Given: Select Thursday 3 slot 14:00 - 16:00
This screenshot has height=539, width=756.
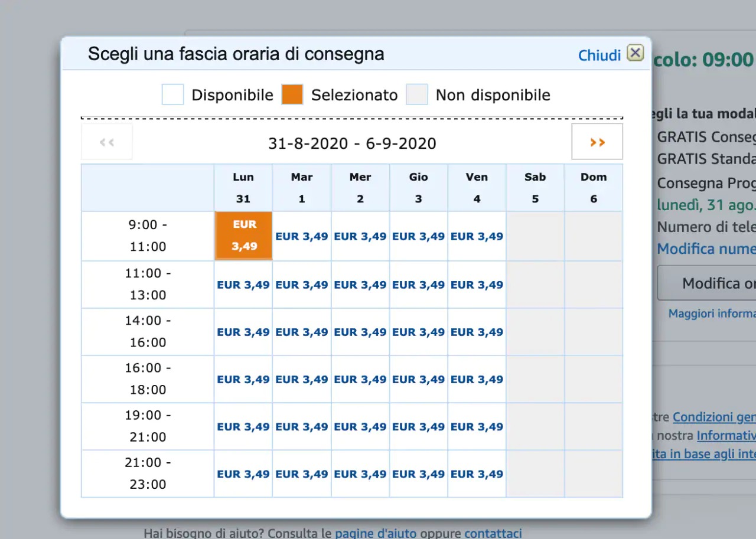Looking at the screenshot, I should 418,332.
